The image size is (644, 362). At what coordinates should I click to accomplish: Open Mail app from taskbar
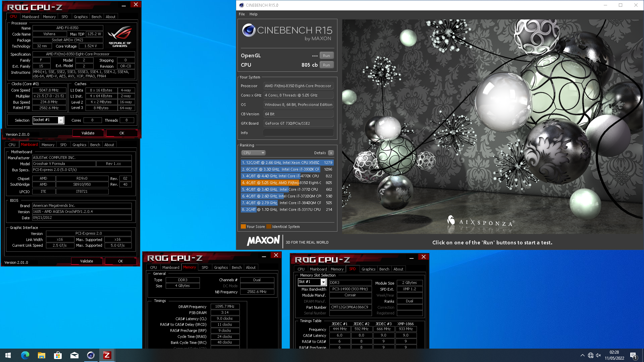click(x=74, y=355)
